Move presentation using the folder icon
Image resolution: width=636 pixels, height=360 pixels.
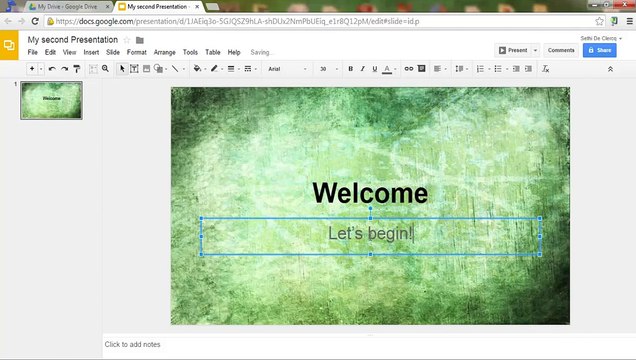coord(140,40)
